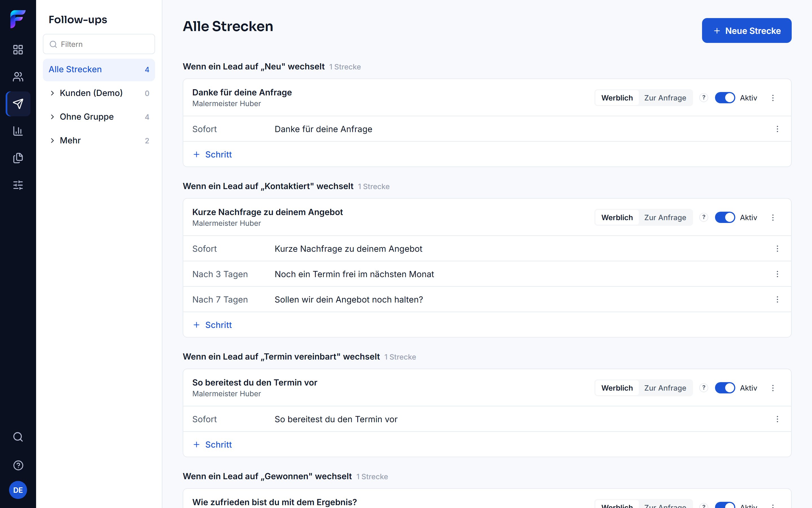Select Werblich for Kurze Nachfrage zu deinem Angebot
The image size is (812, 508).
(x=617, y=217)
